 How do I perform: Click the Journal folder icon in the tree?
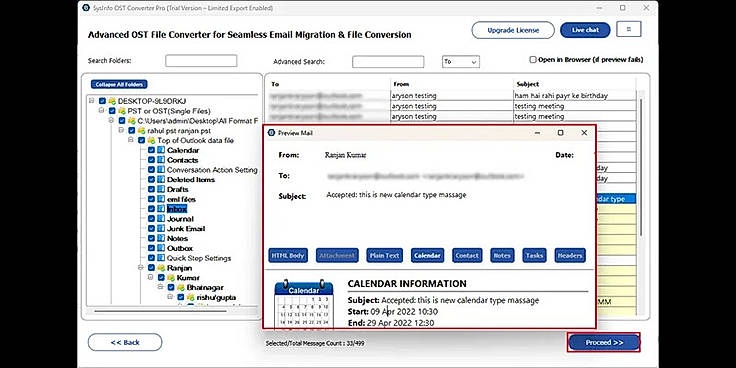click(161, 219)
